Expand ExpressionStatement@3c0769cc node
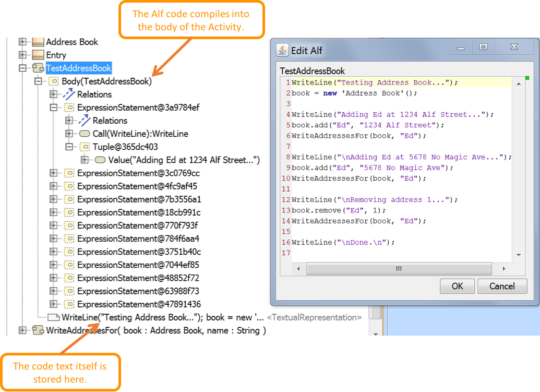 [53, 173]
